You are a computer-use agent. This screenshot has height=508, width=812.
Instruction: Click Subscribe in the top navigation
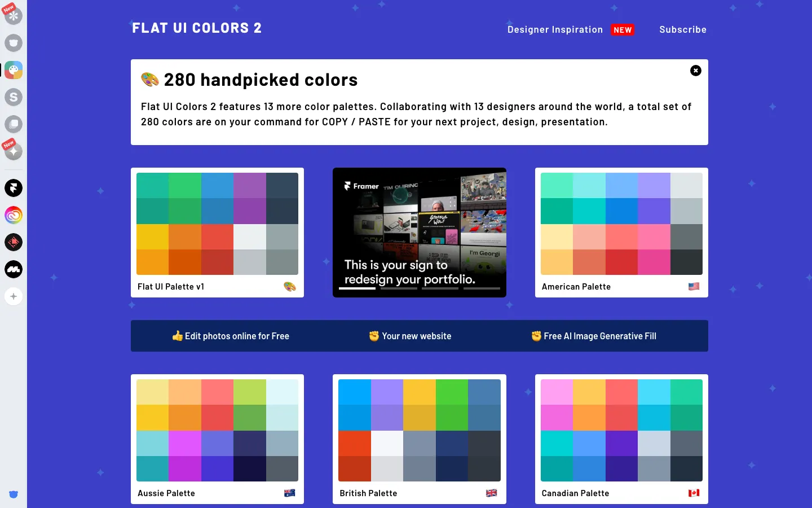[x=683, y=30]
